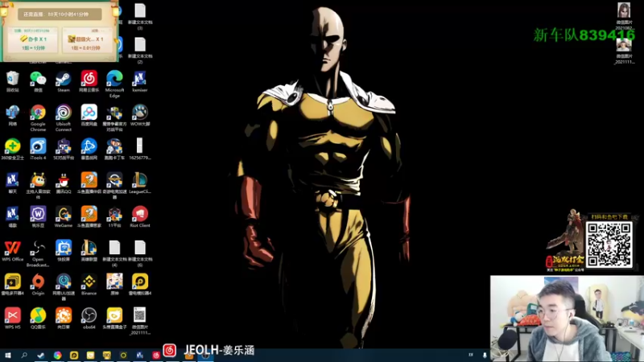The height and width of the screenshot is (362, 644).
Task: Click the Windows Start button
Action: click(x=8, y=355)
